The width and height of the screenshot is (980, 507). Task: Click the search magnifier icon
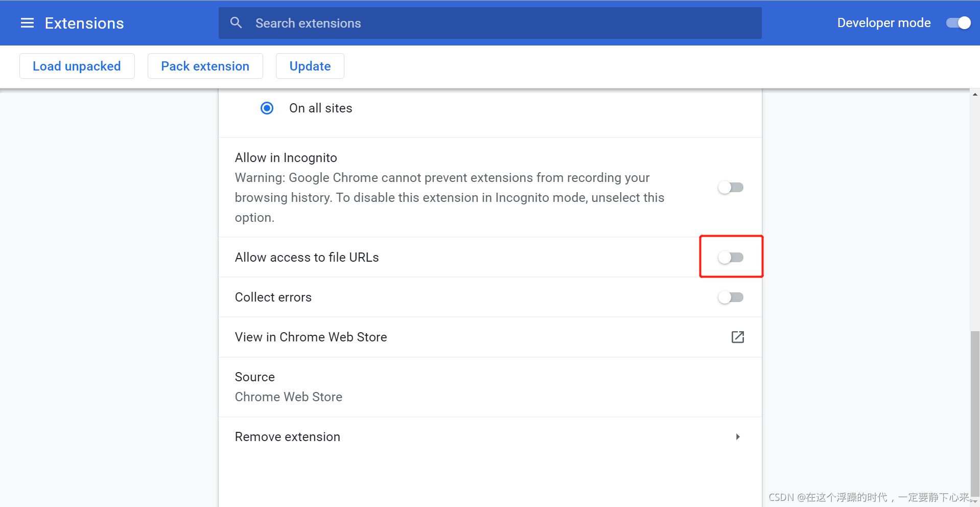pyautogui.click(x=236, y=22)
